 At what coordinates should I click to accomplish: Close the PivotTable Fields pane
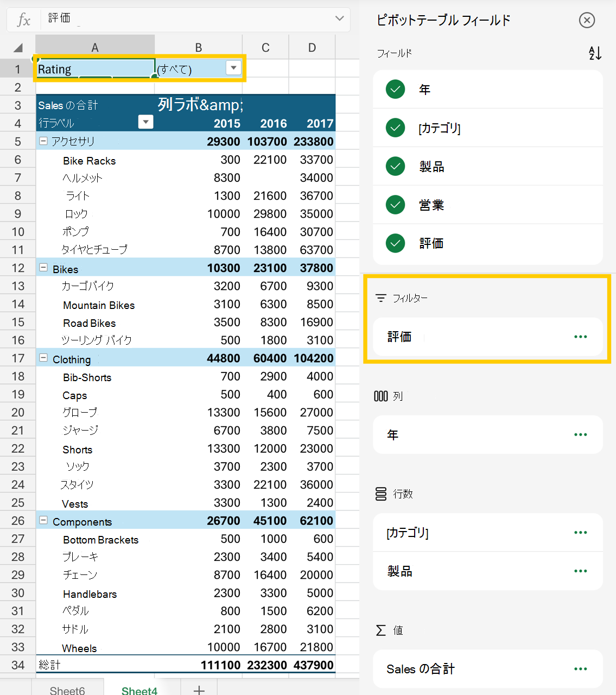pyautogui.click(x=587, y=20)
